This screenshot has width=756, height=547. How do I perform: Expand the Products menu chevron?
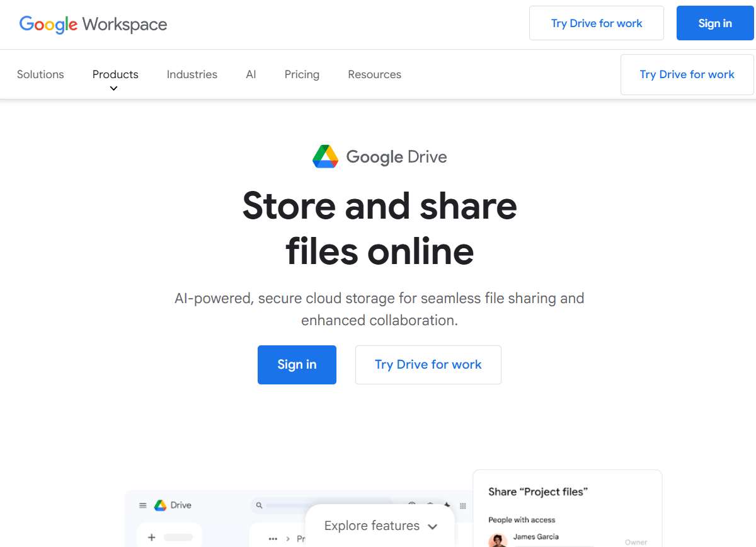(113, 89)
